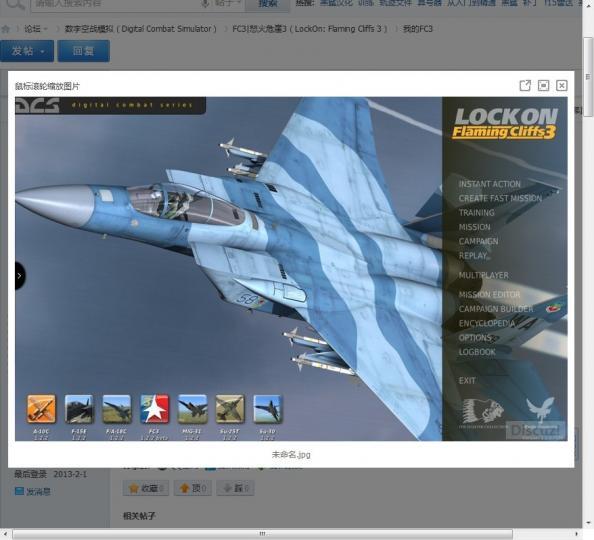Click the fit-to-window icon in image viewer
594x540 pixels.
pos(543,85)
